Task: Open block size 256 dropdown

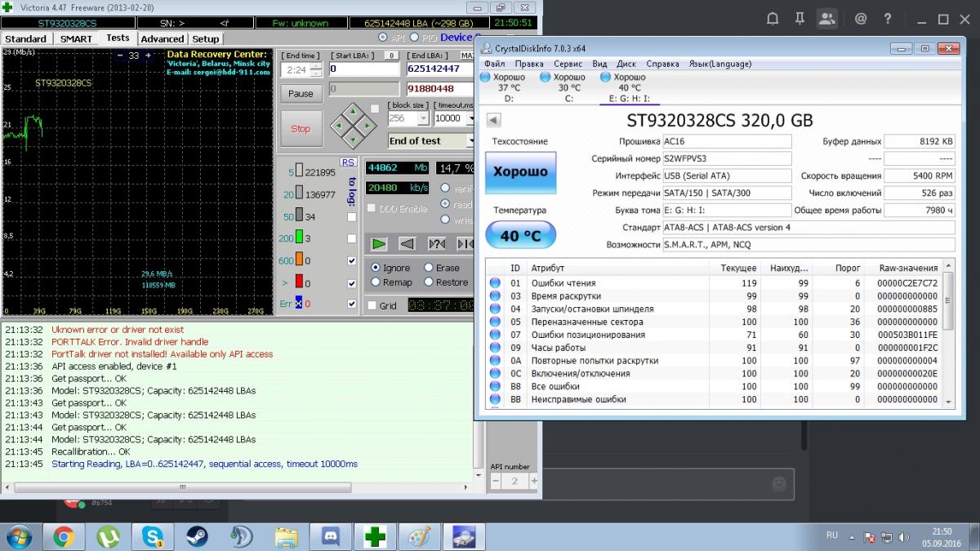Action: pos(423,118)
